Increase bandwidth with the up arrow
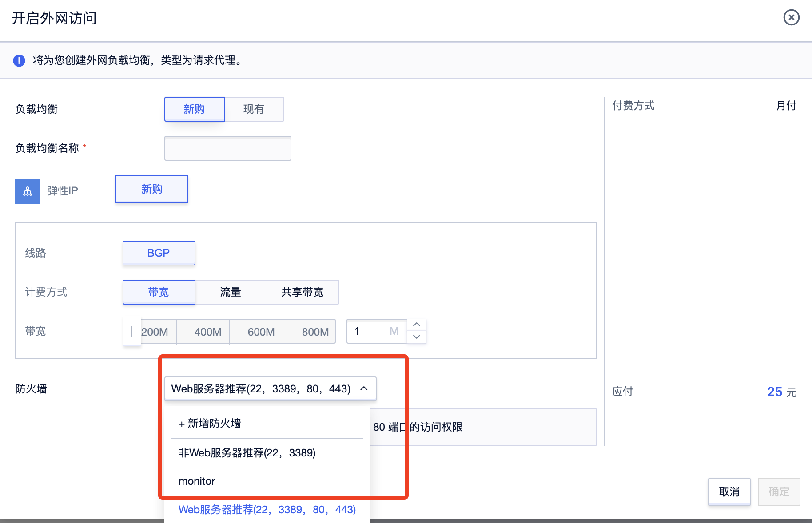Viewport: 812px width, 523px height. coord(417,325)
